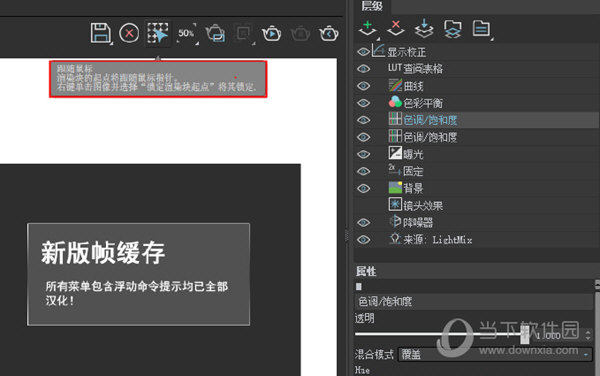Click the save image floppy disk icon

point(101,33)
